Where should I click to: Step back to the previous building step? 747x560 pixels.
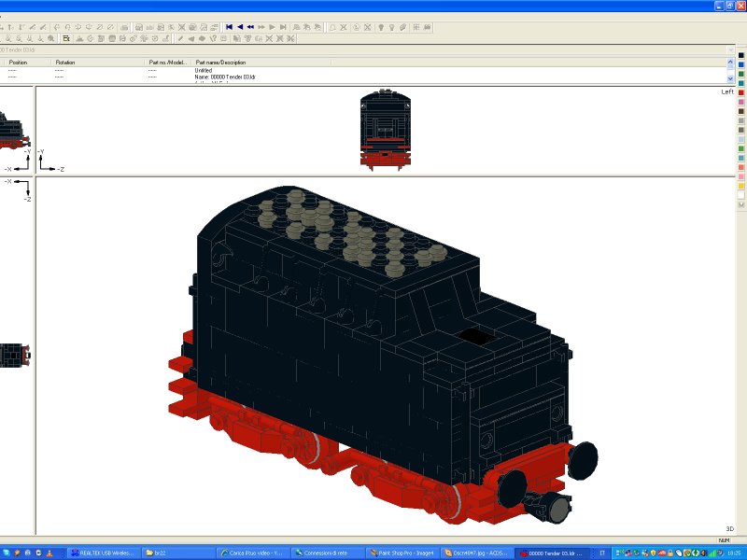point(242,27)
